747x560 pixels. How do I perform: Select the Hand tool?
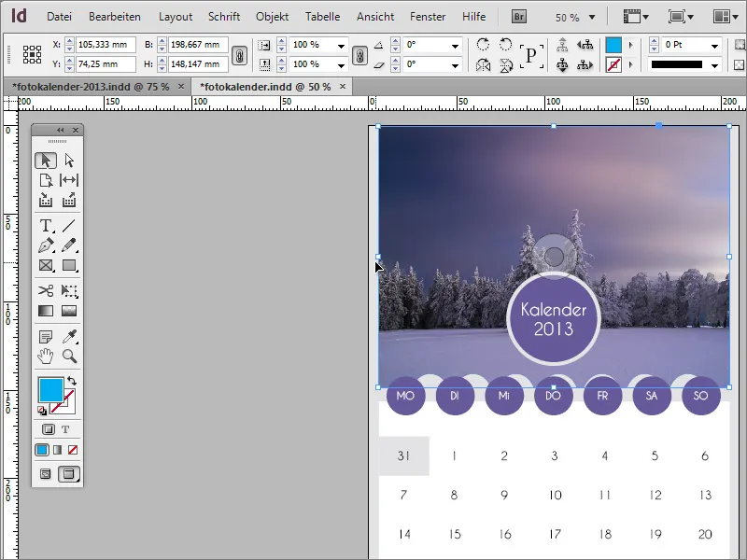point(46,357)
